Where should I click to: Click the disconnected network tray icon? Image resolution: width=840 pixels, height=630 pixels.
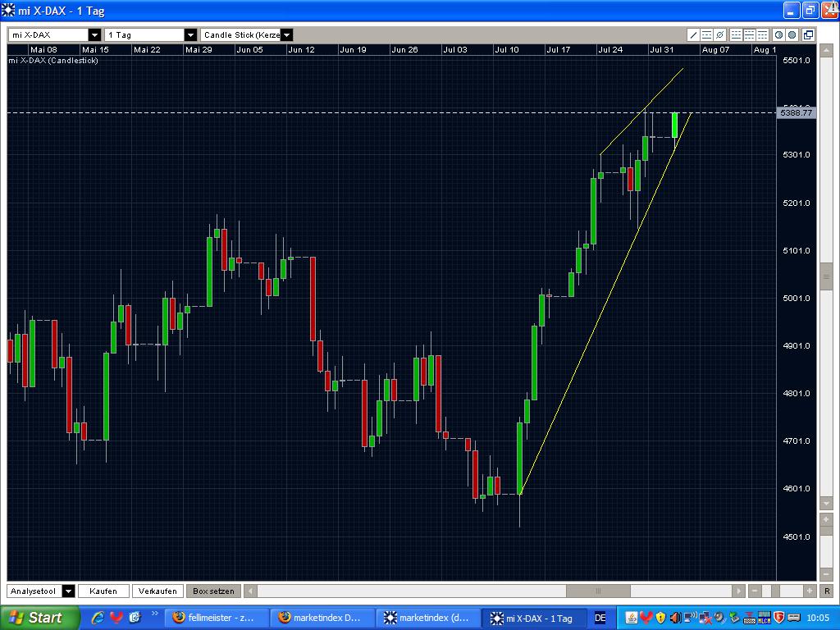click(x=705, y=618)
